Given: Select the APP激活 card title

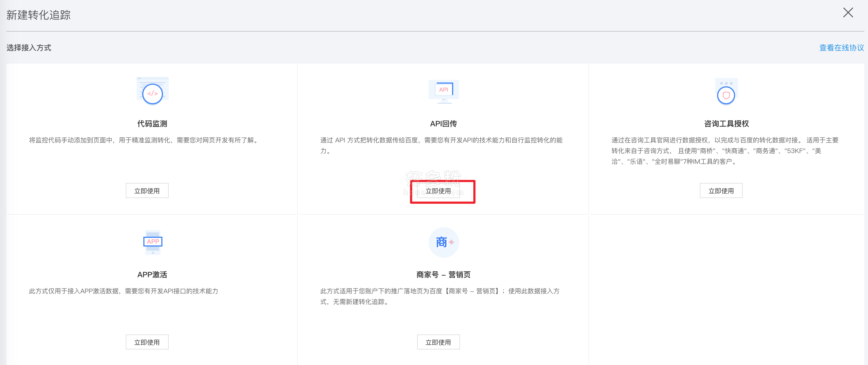Looking at the screenshot, I should 152,275.
